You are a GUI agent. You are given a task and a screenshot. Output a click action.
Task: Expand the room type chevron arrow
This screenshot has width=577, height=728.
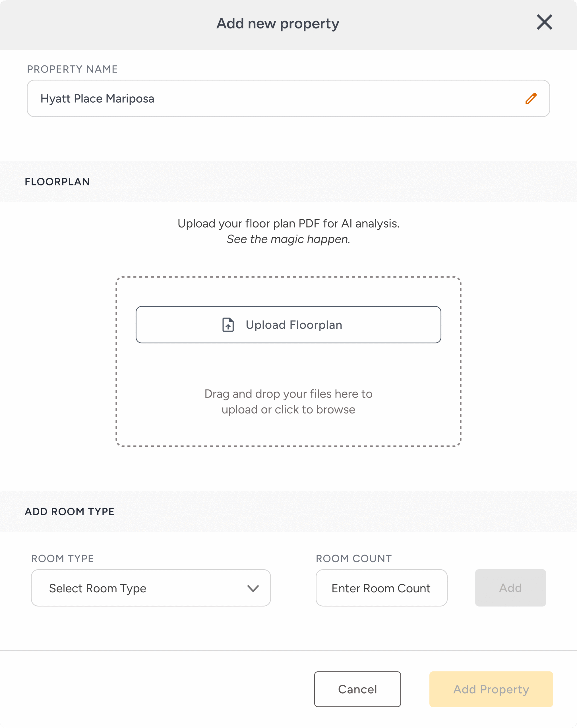253,588
